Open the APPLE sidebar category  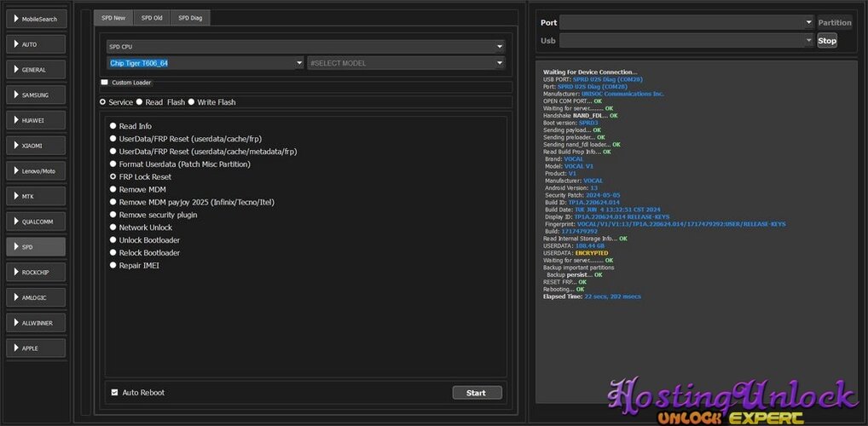pos(36,348)
